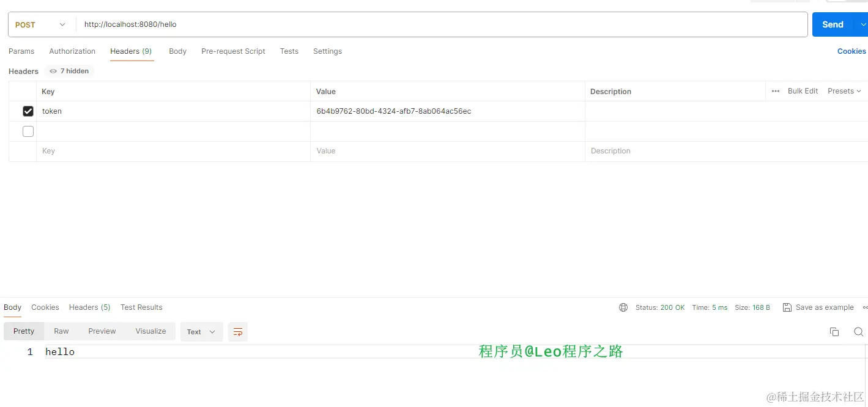Show the 7 hidden headers
868x407 pixels.
69,71
